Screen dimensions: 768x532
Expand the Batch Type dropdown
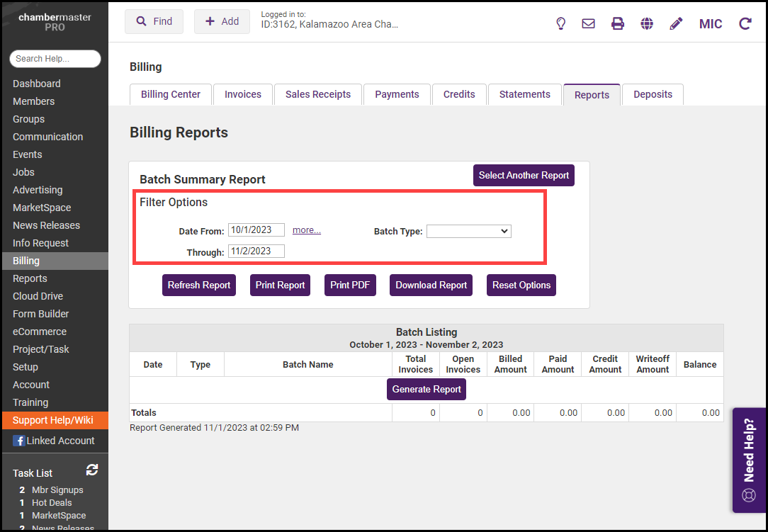pyautogui.click(x=468, y=231)
